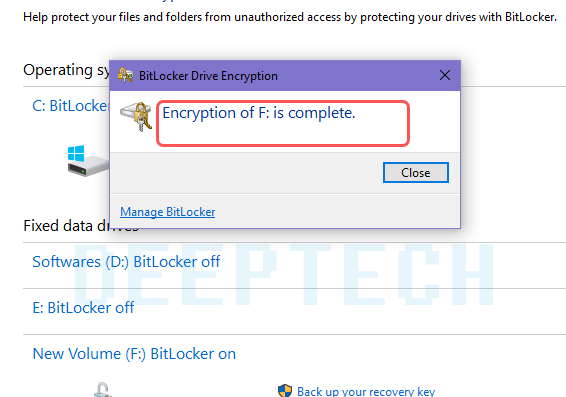Dismiss the dialog with the X button
The height and width of the screenshot is (397, 566).
click(445, 75)
